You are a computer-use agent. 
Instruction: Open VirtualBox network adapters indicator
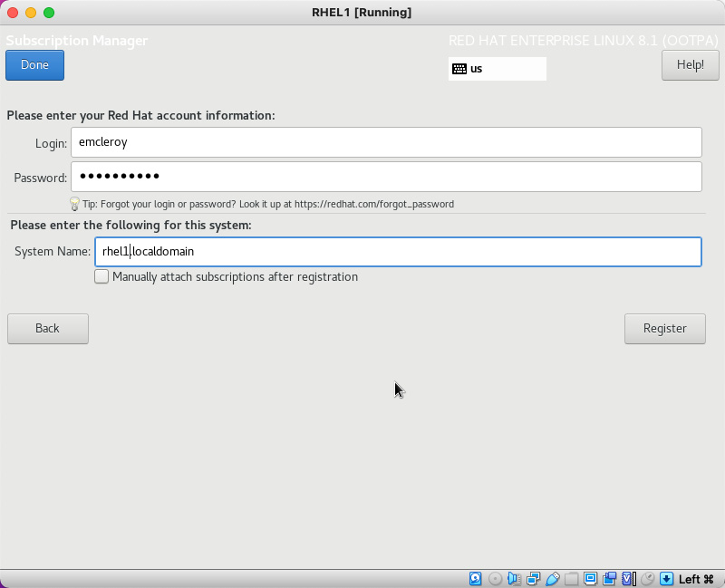point(533,579)
